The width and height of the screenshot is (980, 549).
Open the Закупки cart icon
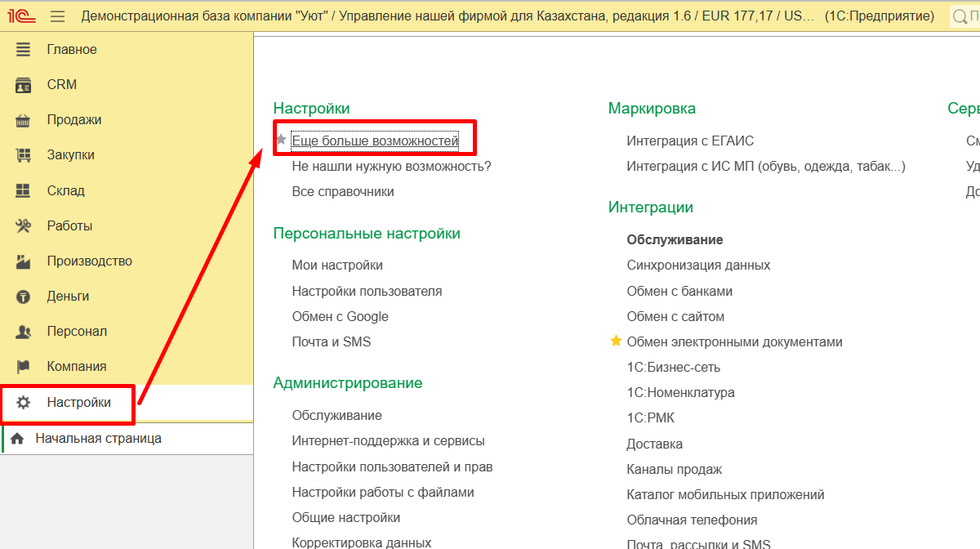[x=23, y=155]
